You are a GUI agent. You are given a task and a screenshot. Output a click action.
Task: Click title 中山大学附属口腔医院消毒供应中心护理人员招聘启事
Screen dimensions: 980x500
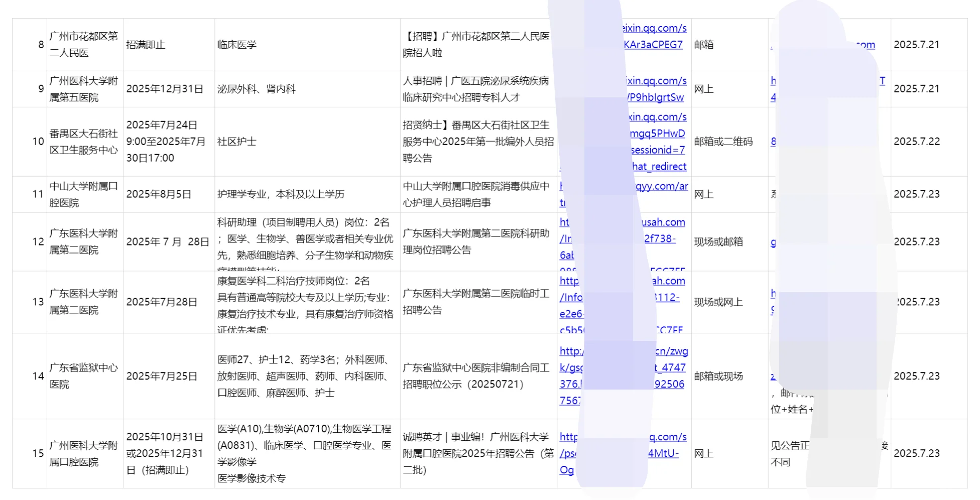(x=476, y=194)
